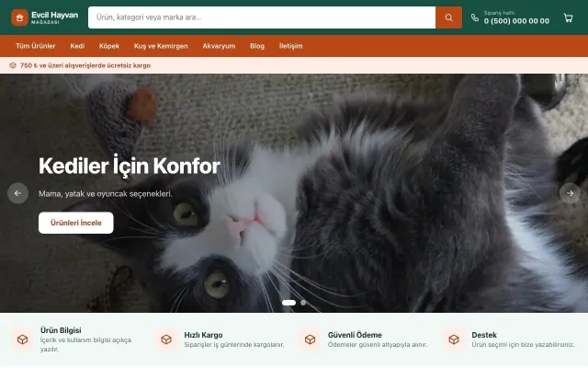Click the Güvenli Ödeme title
Viewport: 588px width, 368px height.
pos(355,335)
